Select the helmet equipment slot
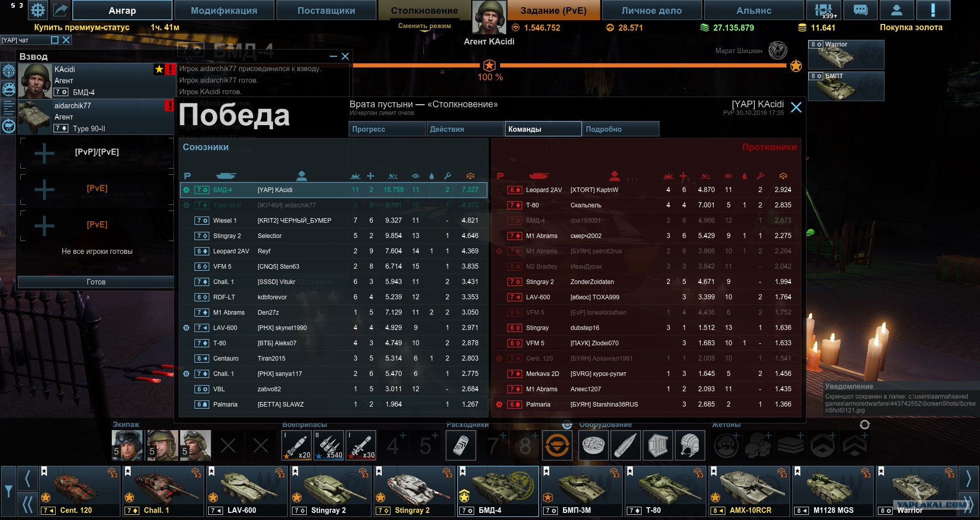This screenshot has height=520, width=980. click(x=690, y=445)
